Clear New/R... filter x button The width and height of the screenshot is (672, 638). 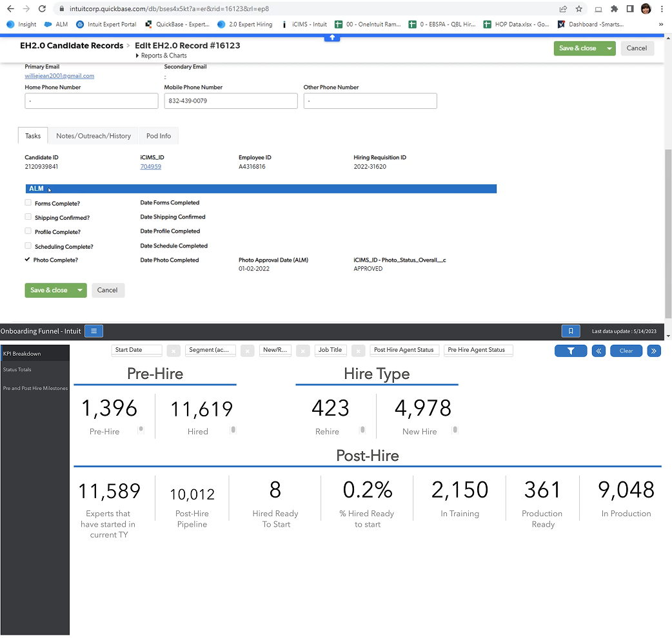coord(303,351)
